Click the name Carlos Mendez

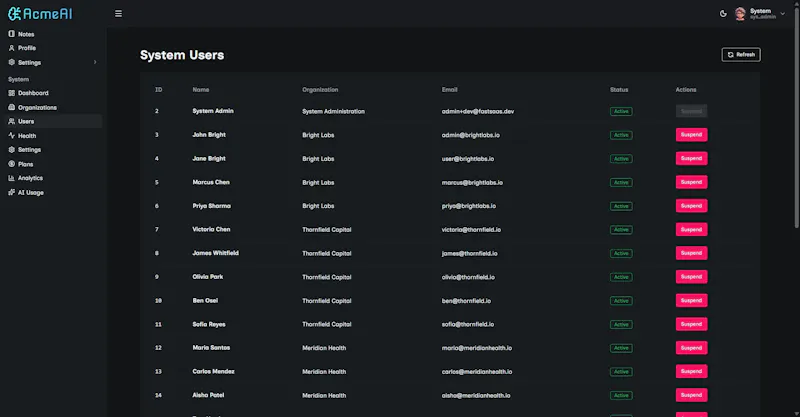213,372
